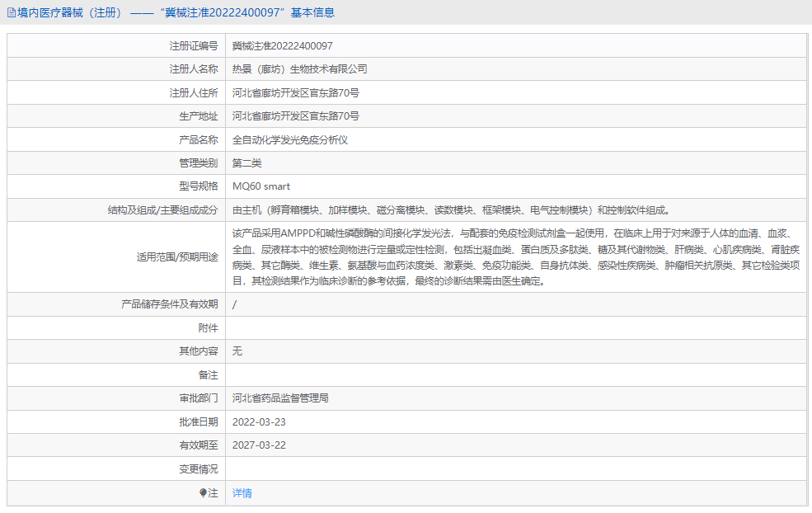
Task: Click the 产品储存条件及有效期 label
Action: (x=169, y=304)
